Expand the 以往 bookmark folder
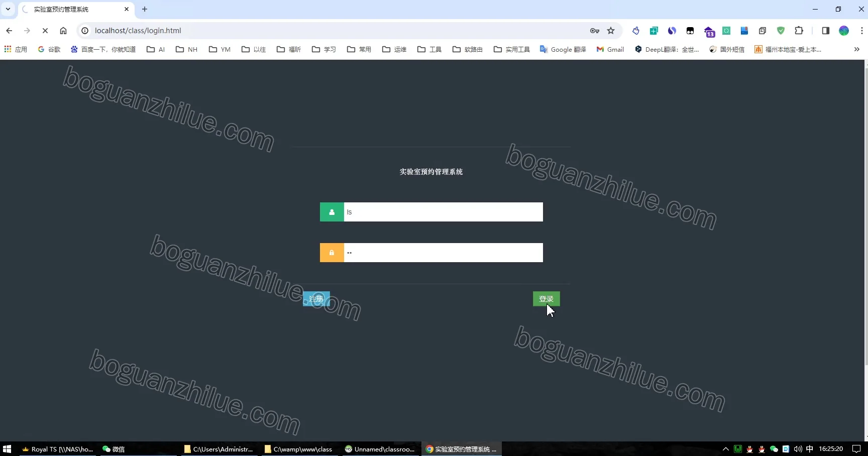Screen dimensions: 868x456 tap(254, 49)
